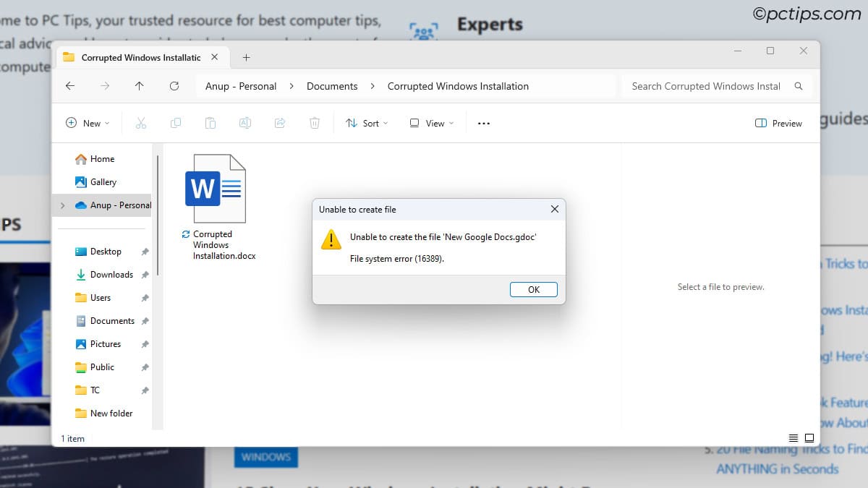This screenshot has height=488, width=868.
Task: Select the Delete icon in the toolbar
Action: (315, 123)
